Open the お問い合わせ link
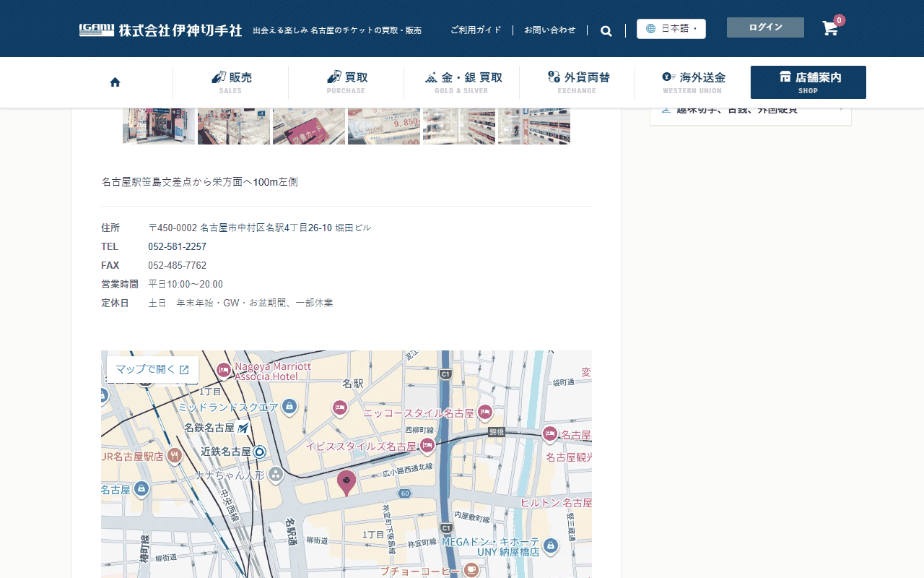The width and height of the screenshot is (924, 578). [x=550, y=30]
